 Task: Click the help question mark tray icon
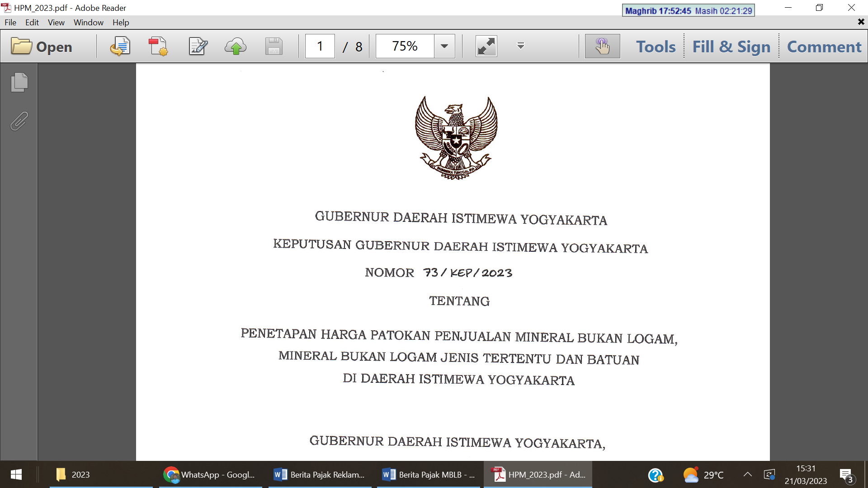(x=656, y=475)
